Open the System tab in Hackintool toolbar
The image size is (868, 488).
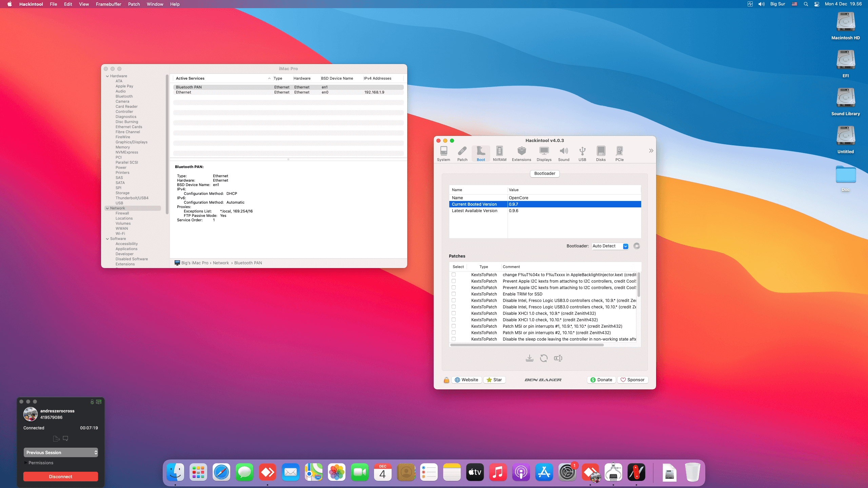coord(443,154)
